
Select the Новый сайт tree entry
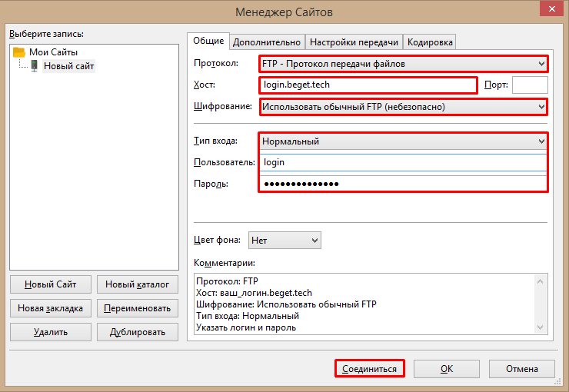click(x=68, y=66)
